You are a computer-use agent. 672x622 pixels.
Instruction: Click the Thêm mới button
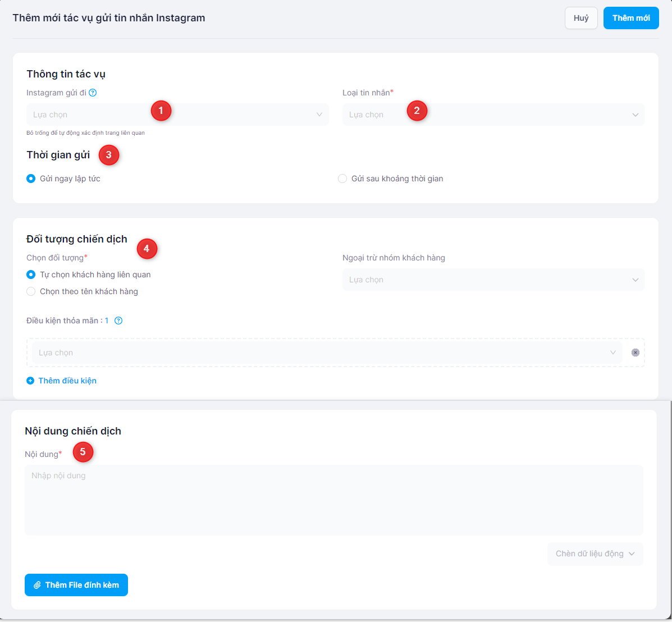point(630,18)
